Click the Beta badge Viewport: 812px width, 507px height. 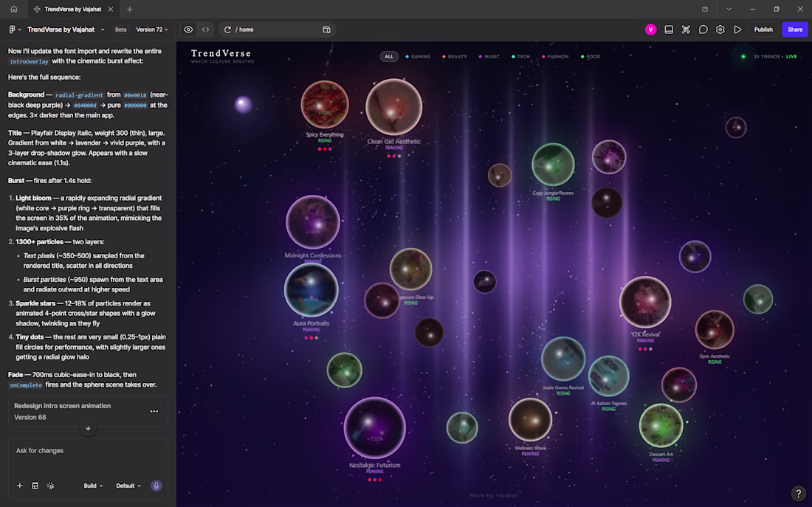click(x=120, y=30)
